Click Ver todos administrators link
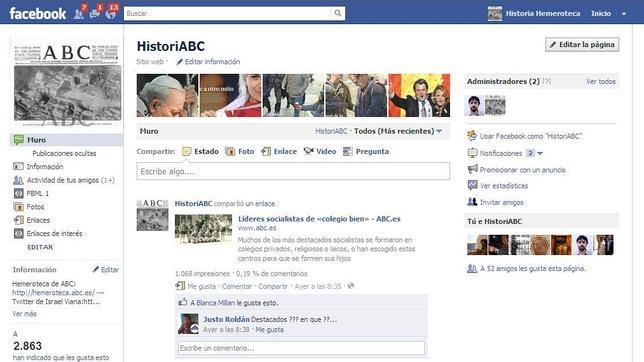This screenshot has height=362, width=644. tap(601, 81)
